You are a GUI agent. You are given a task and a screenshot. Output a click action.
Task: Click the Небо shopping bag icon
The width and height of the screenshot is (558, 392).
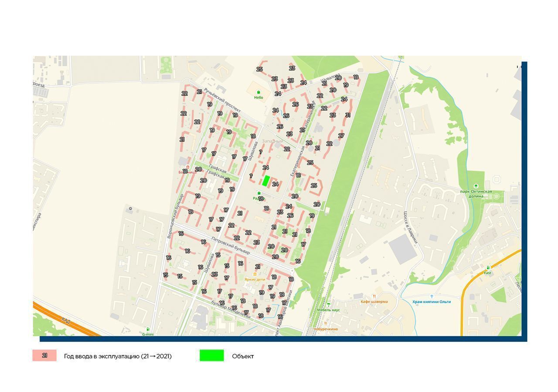(x=259, y=92)
